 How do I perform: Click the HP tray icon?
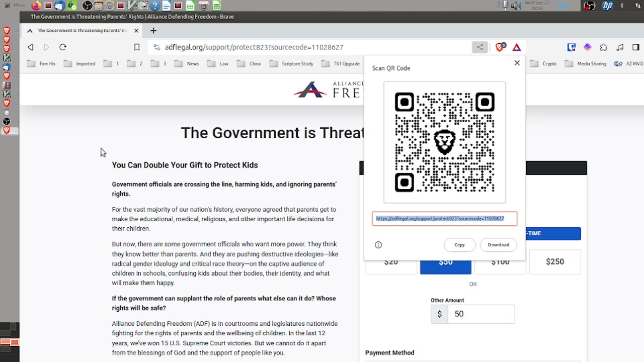608,6
